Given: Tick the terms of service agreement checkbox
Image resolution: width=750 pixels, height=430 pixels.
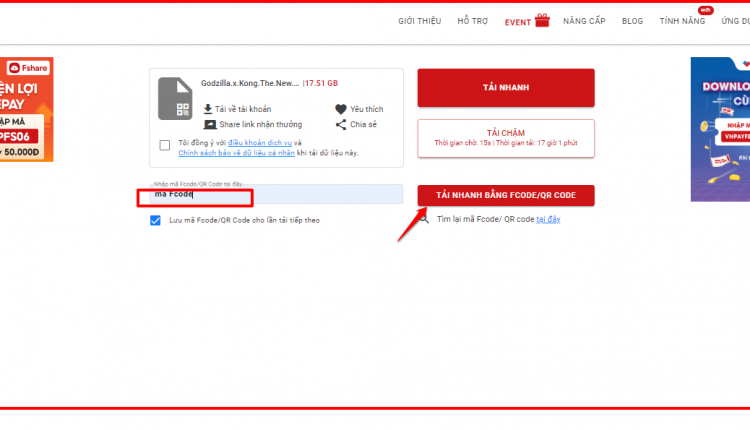Looking at the screenshot, I should 165,145.
